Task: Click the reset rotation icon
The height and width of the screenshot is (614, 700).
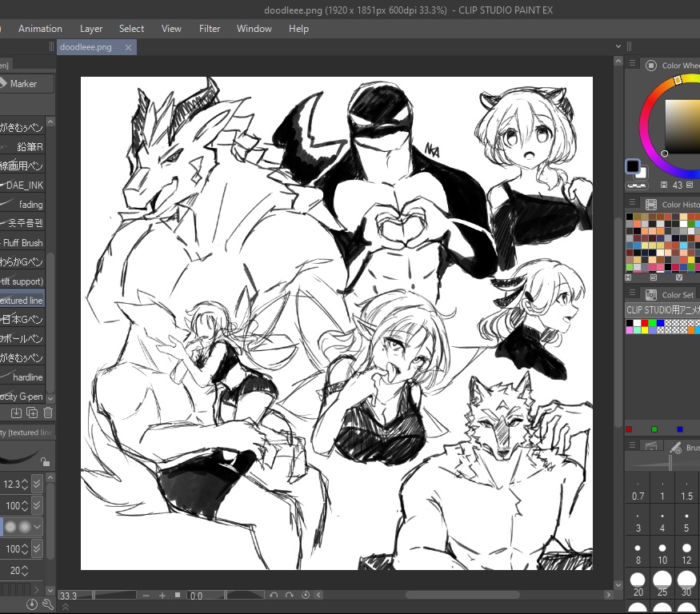Action: 306,595
